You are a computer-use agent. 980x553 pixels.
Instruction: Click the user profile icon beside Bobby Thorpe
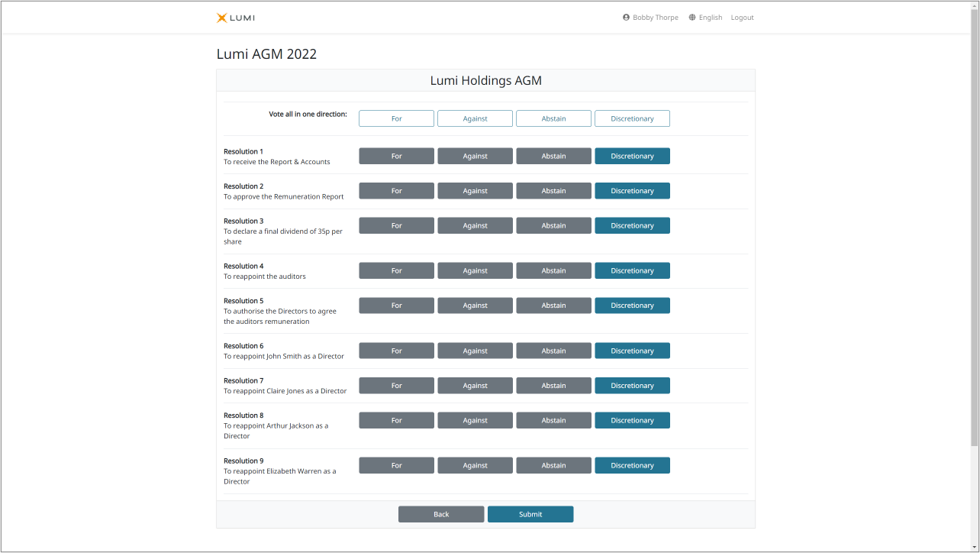tap(626, 18)
